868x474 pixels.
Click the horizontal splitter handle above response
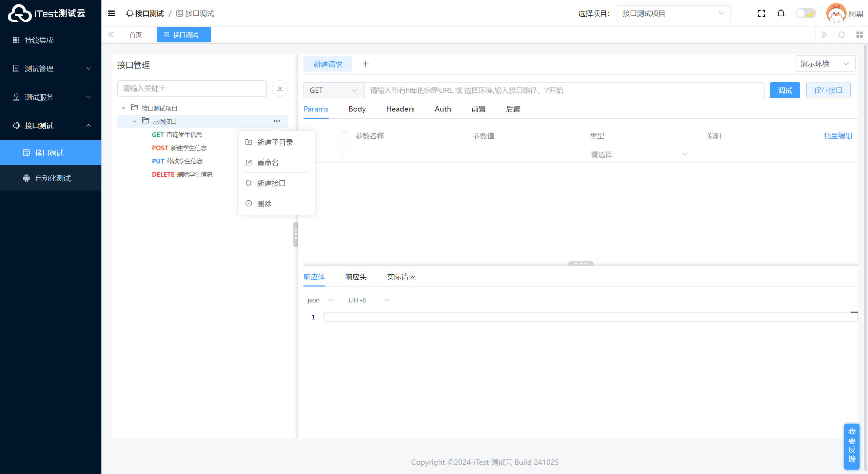pos(580,263)
